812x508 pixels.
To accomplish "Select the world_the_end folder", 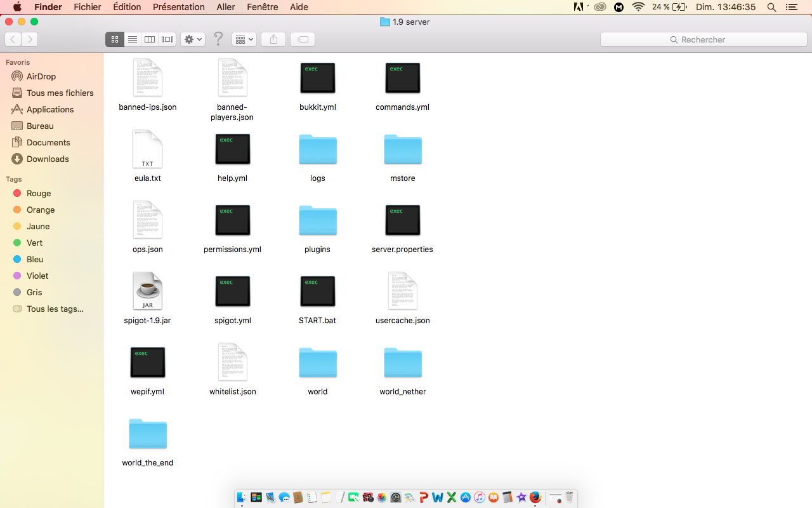I will click(x=148, y=434).
